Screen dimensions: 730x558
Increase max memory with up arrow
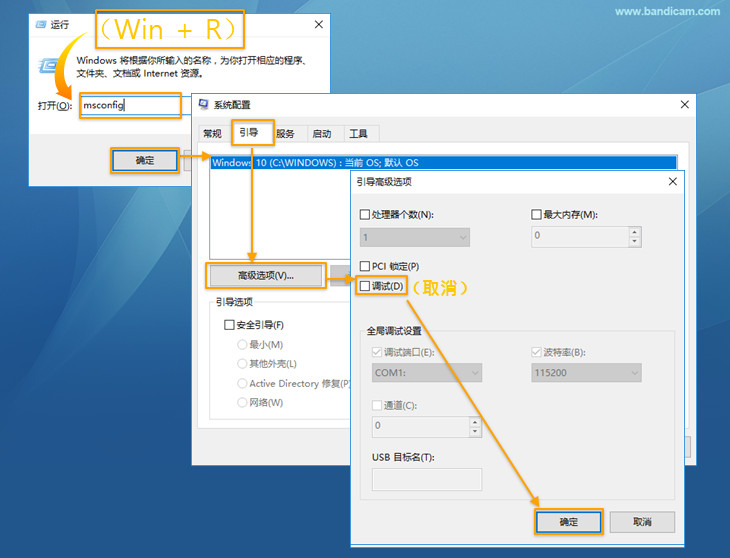pos(635,232)
